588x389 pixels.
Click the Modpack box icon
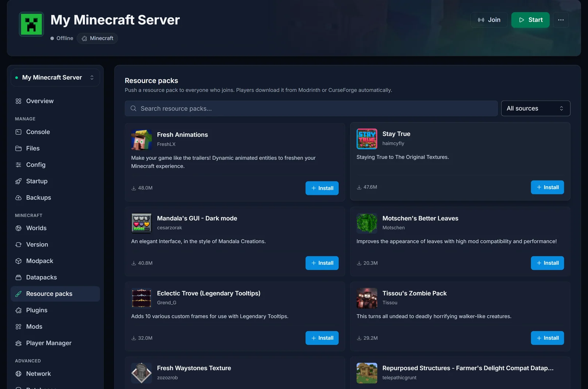click(18, 261)
